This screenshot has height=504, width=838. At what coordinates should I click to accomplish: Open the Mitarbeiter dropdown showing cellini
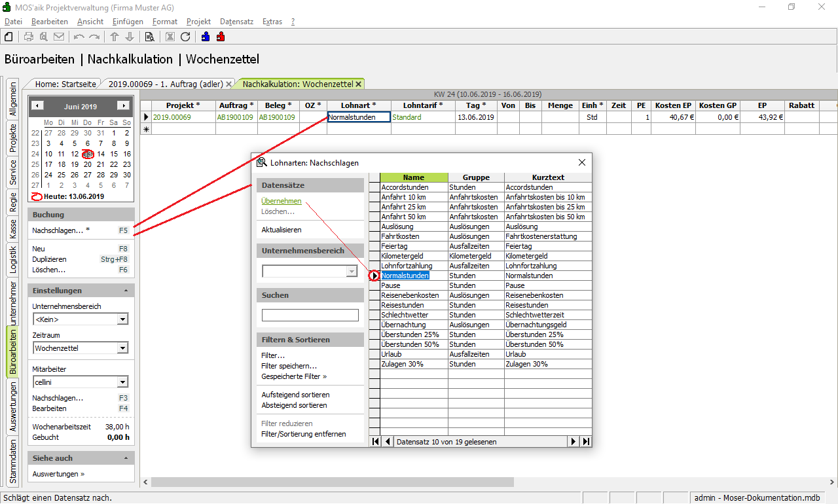pos(122,382)
